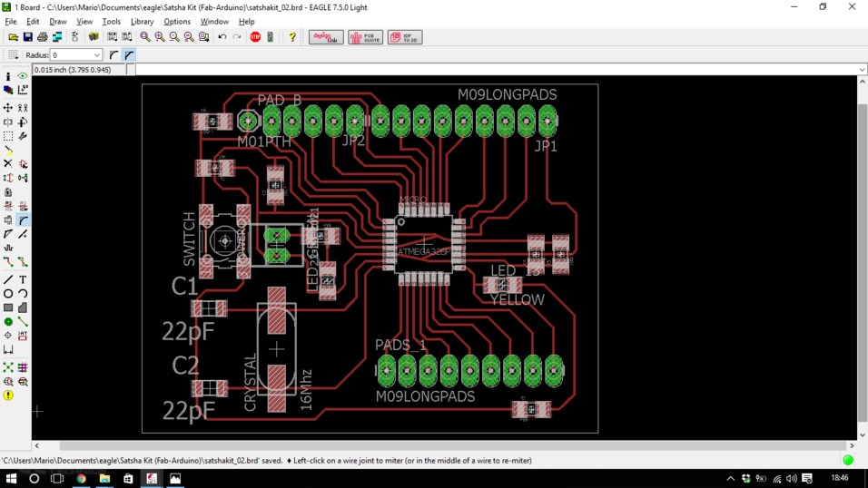This screenshot has height=488, width=868.
Task: Select the Info tool
Action: (8, 76)
